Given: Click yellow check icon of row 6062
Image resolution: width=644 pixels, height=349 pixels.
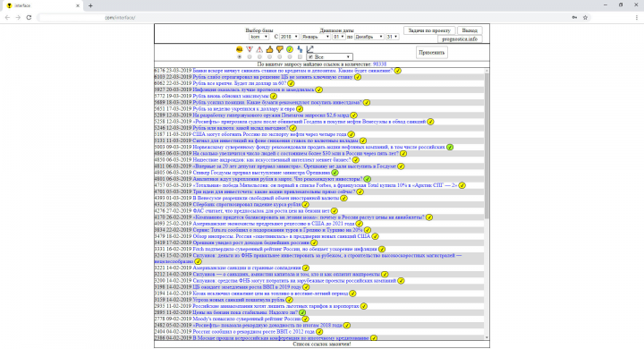Looking at the screenshot, I should [292, 83].
